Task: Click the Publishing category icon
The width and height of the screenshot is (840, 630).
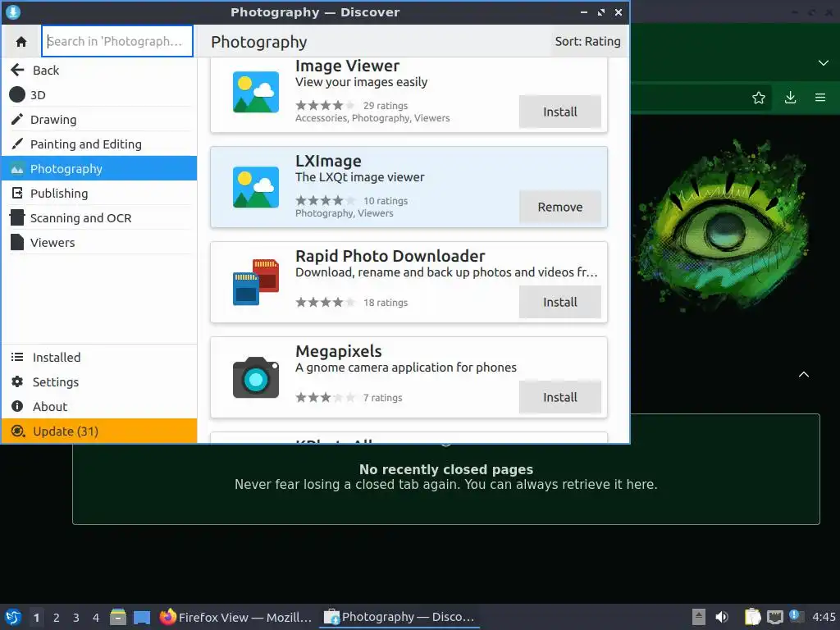Action: coord(17,193)
